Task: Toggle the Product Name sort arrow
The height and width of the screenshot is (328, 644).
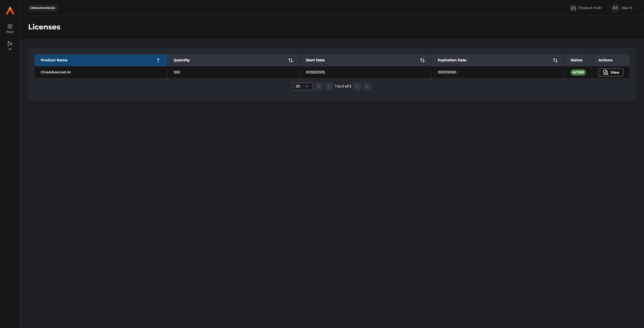Action: click(x=158, y=60)
